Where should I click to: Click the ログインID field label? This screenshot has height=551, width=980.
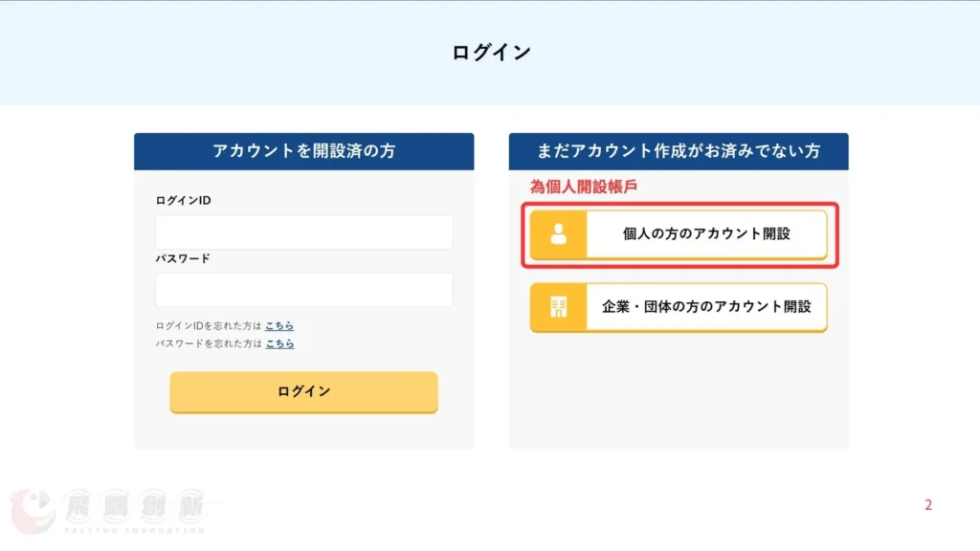183,201
